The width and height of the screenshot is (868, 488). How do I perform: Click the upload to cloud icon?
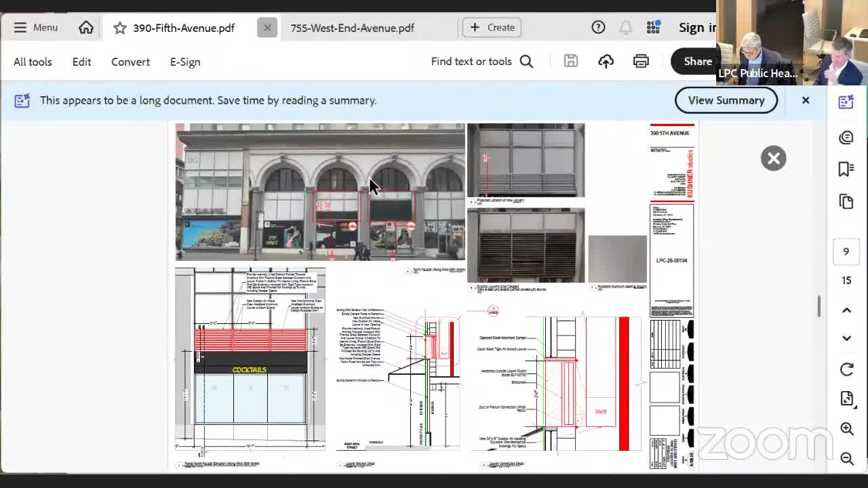[606, 62]
